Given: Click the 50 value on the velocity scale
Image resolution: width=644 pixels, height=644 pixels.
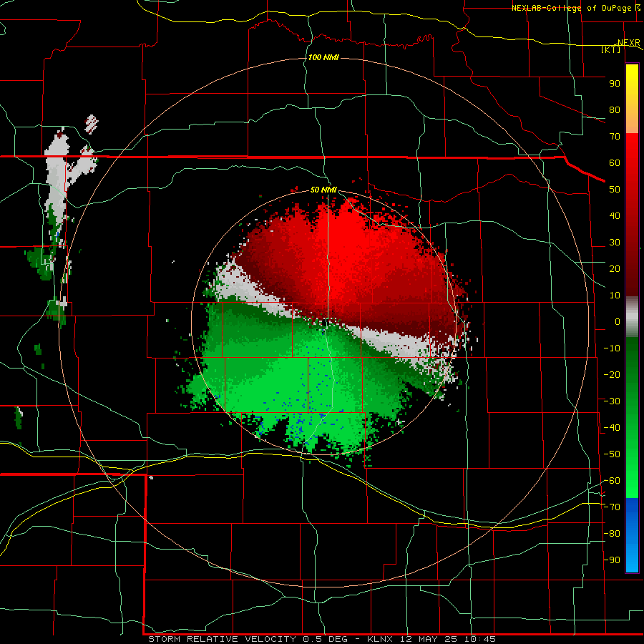Looking at the screenshot, I should (615, 190).
